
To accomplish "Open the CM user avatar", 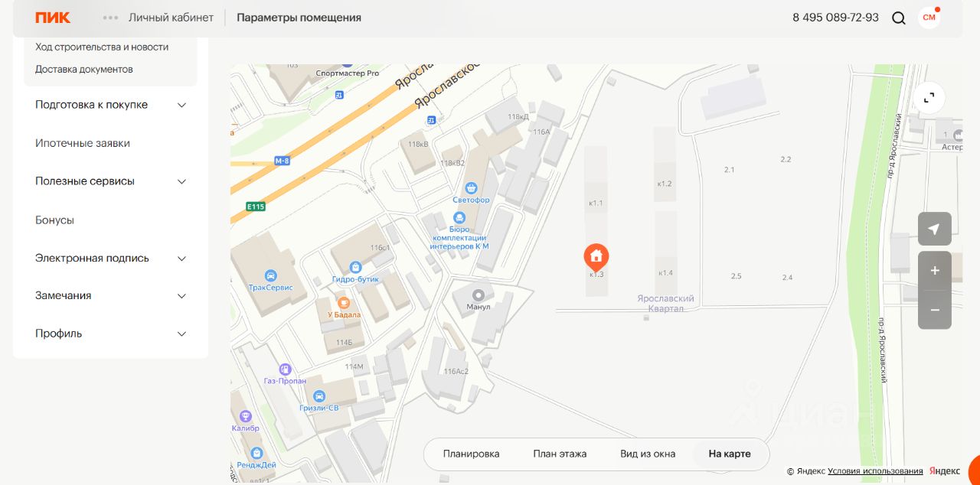I will 929,18.
